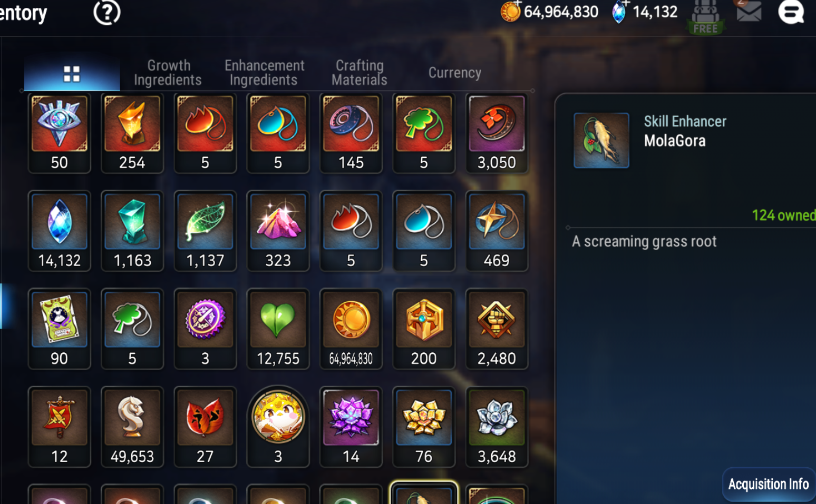Select the yellow chick item with 3
816x504 pixels.
pyautogui.click(x=278, y=427)
